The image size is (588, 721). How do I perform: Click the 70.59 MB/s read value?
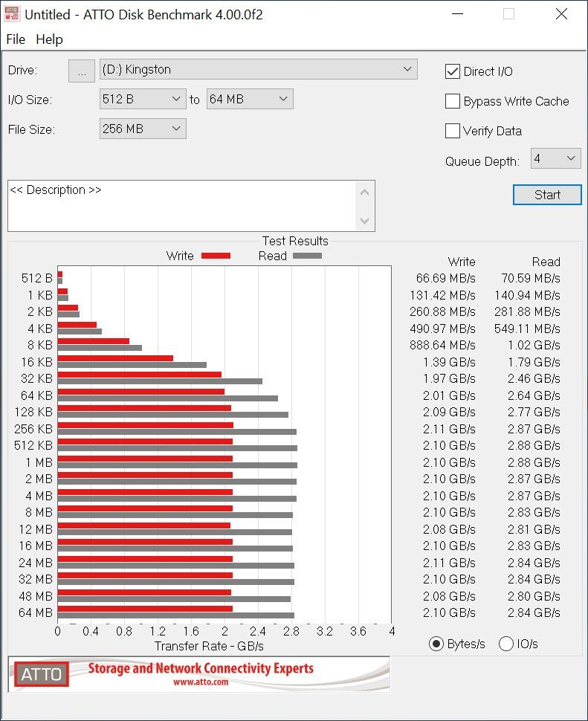[531, 278]
